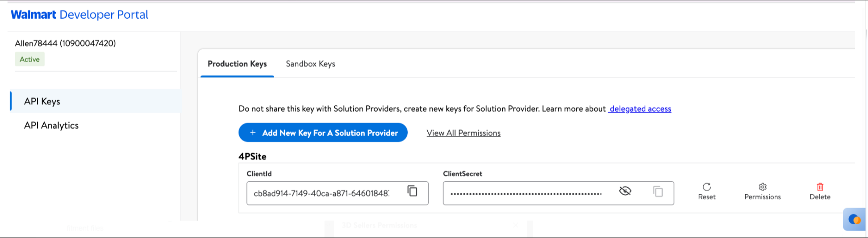The image size is (868, 238).
Task: Click inside the ClientId text field
Action: pos(321,193)
